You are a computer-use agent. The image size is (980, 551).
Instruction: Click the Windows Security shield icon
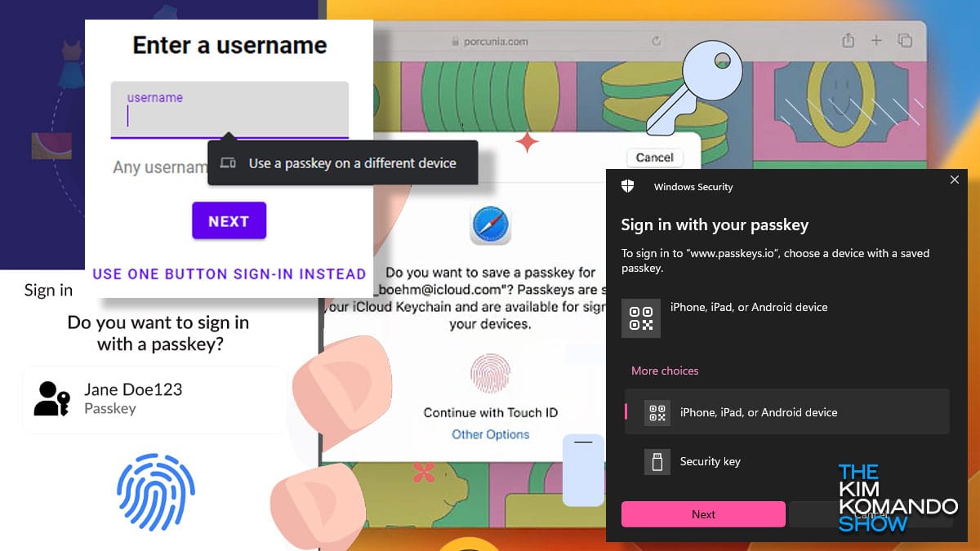[x=627, y=187]
